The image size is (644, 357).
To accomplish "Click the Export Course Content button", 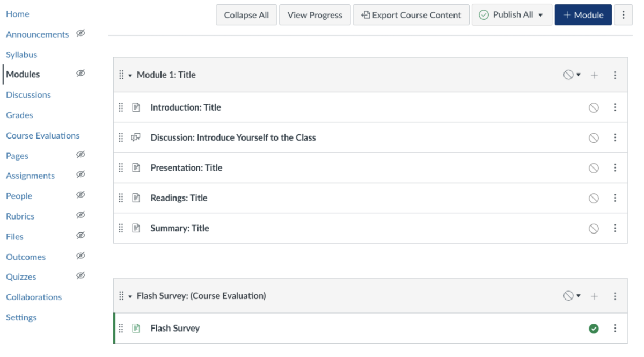I will point(411,15).
